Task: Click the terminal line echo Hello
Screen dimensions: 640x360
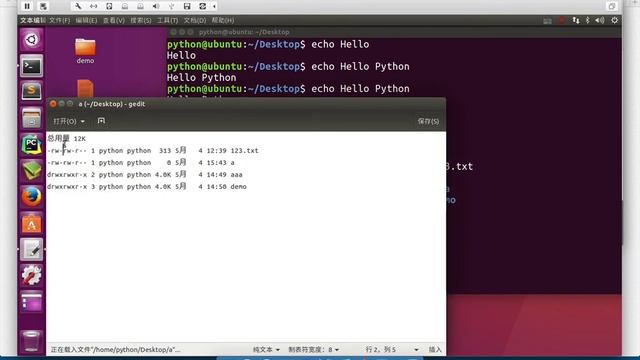Action: point(268,44)
